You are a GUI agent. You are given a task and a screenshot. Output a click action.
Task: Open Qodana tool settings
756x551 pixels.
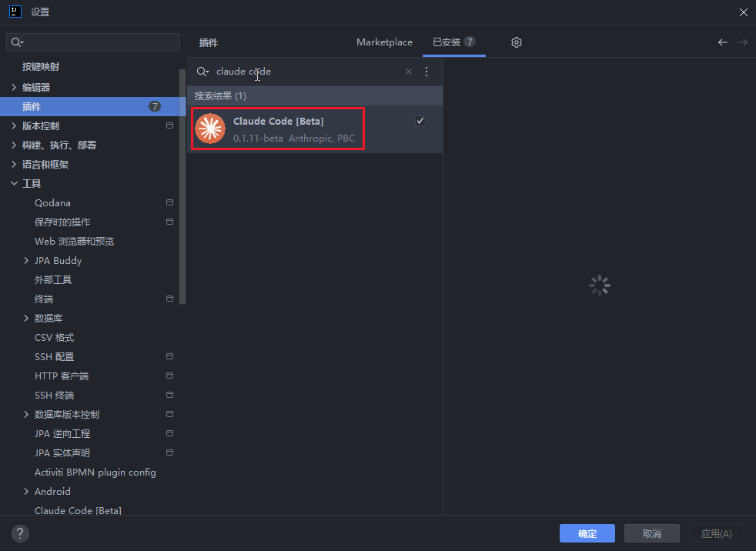52,203
